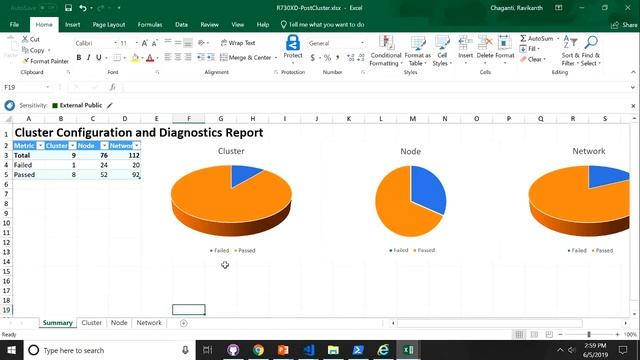Increase font size with the larger A icon

click(x=144, y=43)
